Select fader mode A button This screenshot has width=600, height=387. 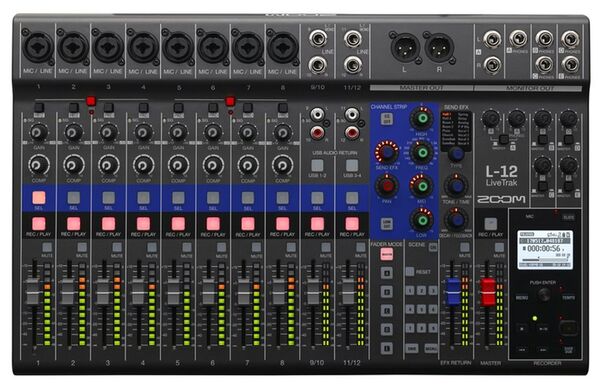[387, 273]
